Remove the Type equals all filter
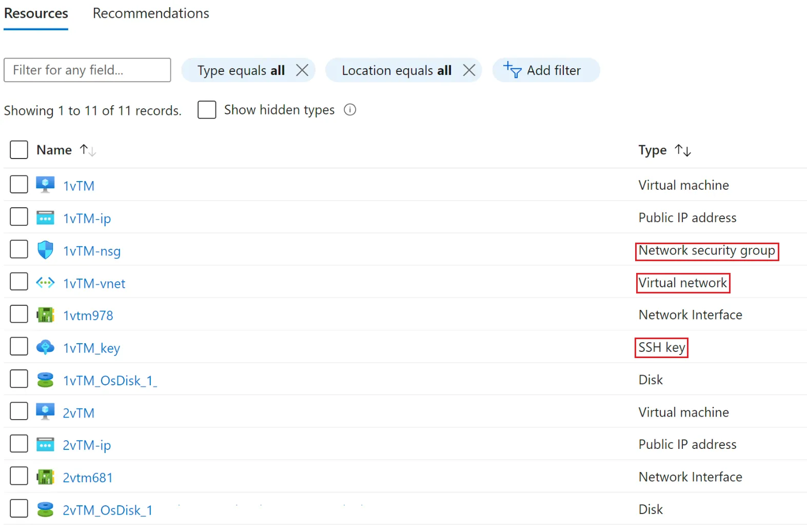This screenshot has height=532, width=807. (x=302, y=70)
